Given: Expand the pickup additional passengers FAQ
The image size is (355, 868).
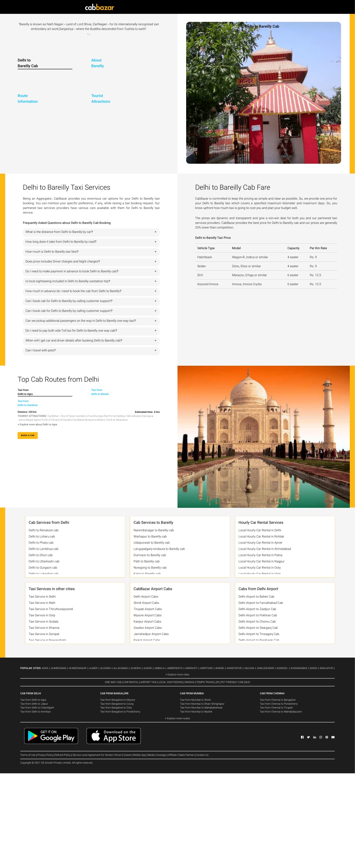Looking at the screenshot, I should (91, 321).
